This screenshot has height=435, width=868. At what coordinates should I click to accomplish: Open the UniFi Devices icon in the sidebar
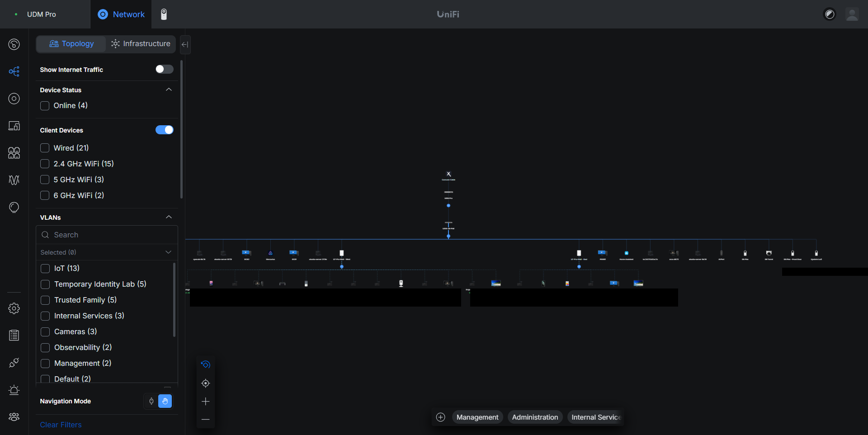pos(14,99)
